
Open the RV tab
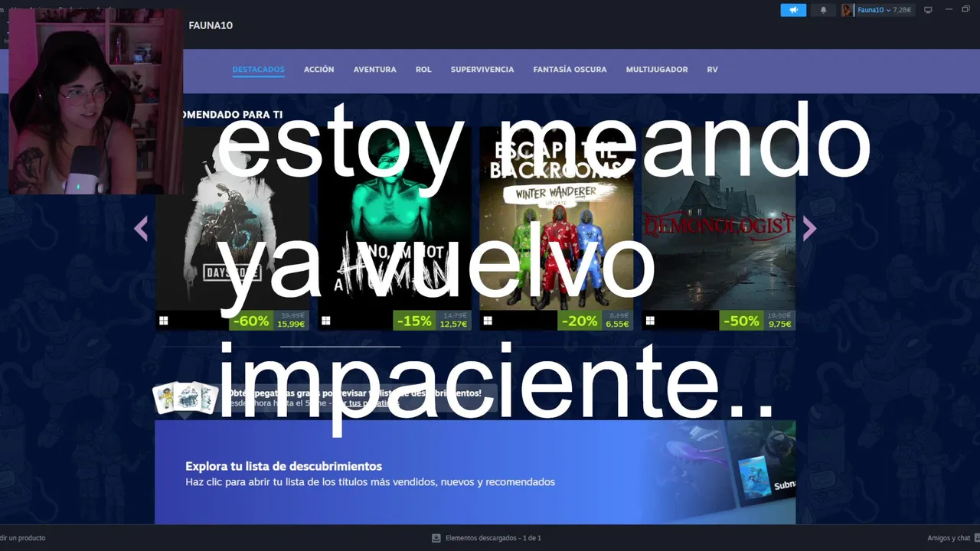click(x=712, y=70)
